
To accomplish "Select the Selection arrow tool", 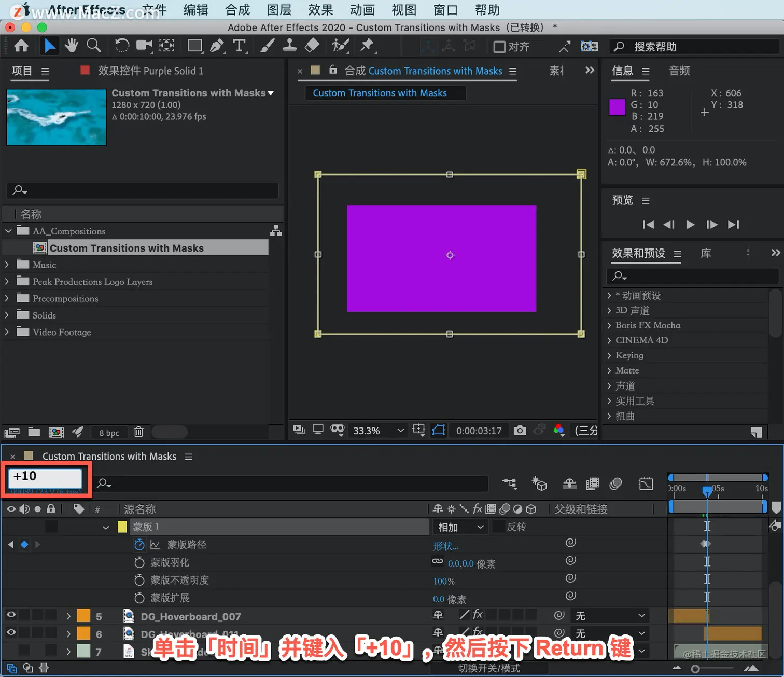I will click(x=50, y=46).
